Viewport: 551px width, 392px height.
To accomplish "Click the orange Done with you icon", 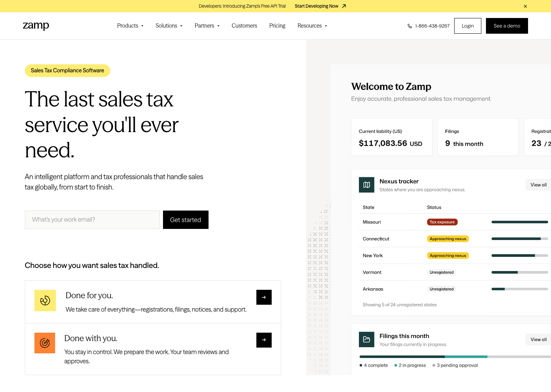I will pos(45,343).
